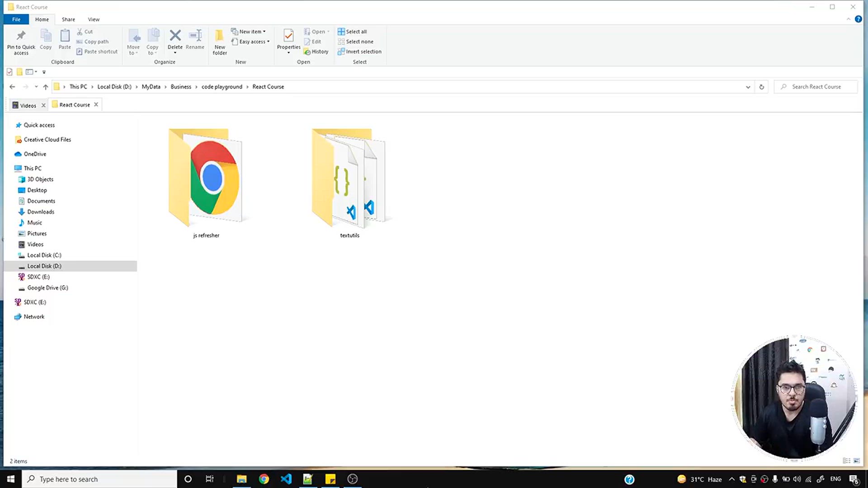The width and height of the screenshot is (868, 488).
Task: Close the React Course tab
Action: coord(96,104)
